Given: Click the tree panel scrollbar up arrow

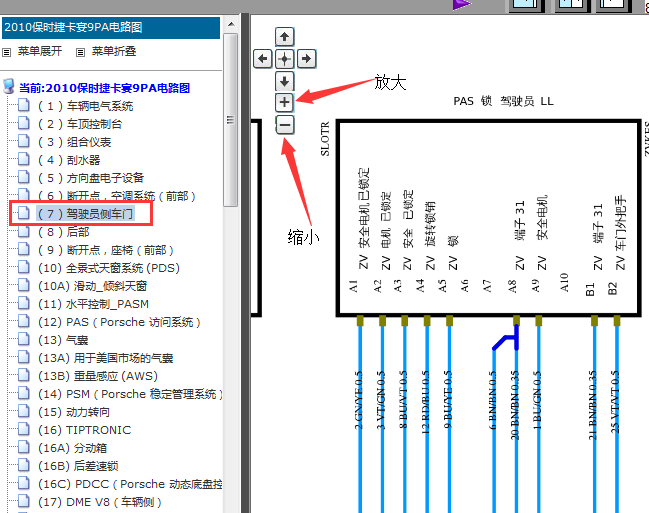Looking at the screenshot, I should point(231,24).
